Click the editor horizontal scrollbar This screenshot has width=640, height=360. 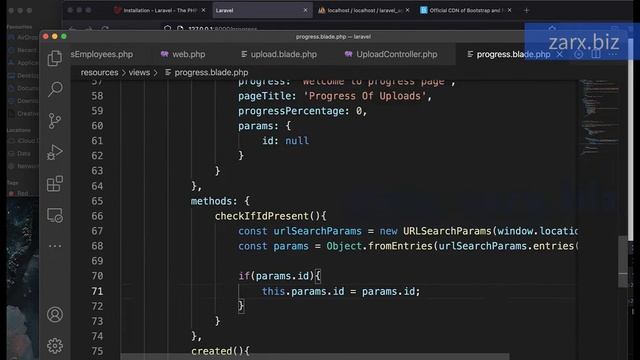pos(315,357)
